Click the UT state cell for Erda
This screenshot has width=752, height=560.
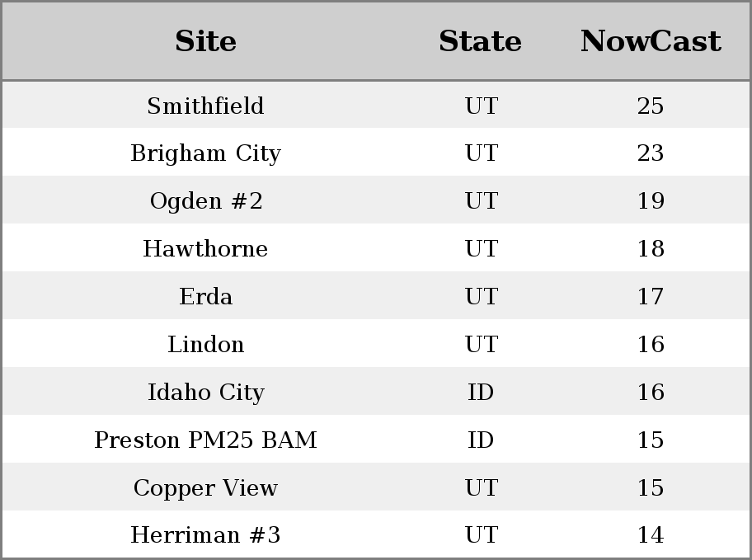(x=481, y=297)
